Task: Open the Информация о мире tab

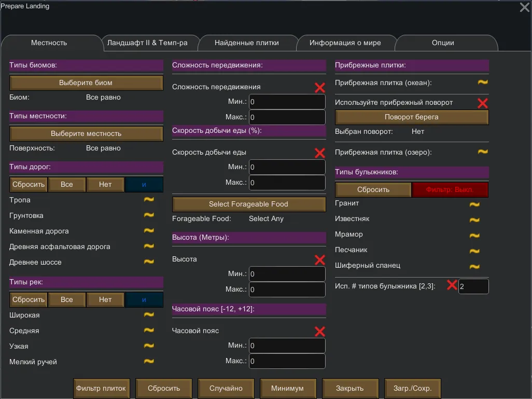Action: tap(345, 43)
